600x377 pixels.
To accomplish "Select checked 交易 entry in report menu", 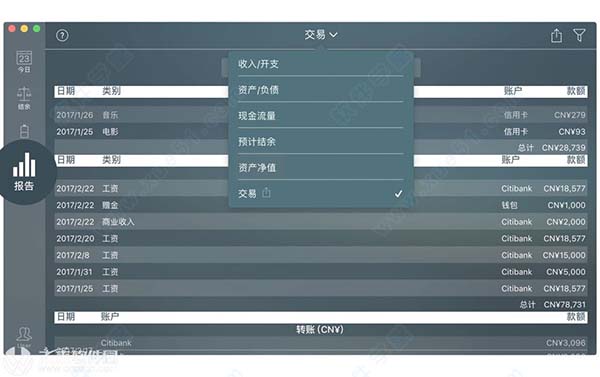I will [321, 194].
